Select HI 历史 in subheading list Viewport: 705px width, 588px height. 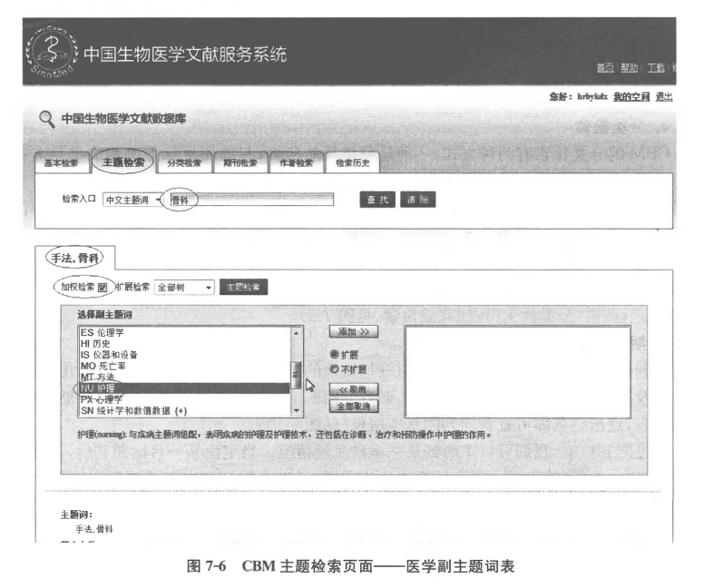click(x=185, y=343)
